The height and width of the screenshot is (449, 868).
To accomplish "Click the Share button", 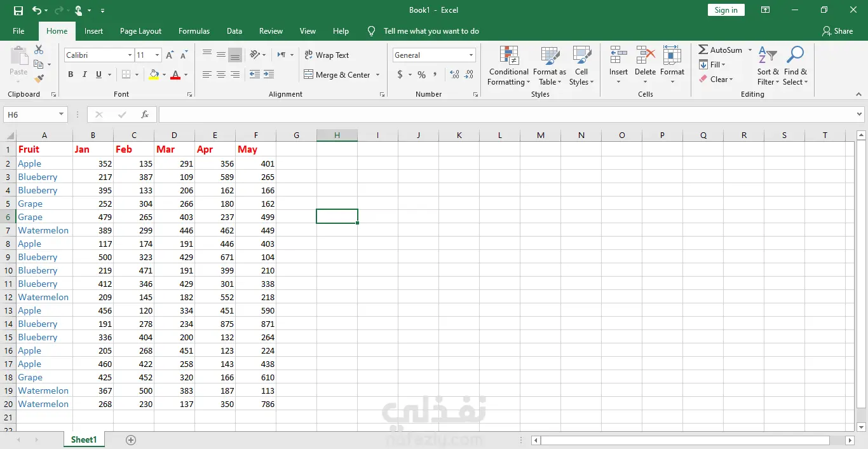I will tap(837, 31).
